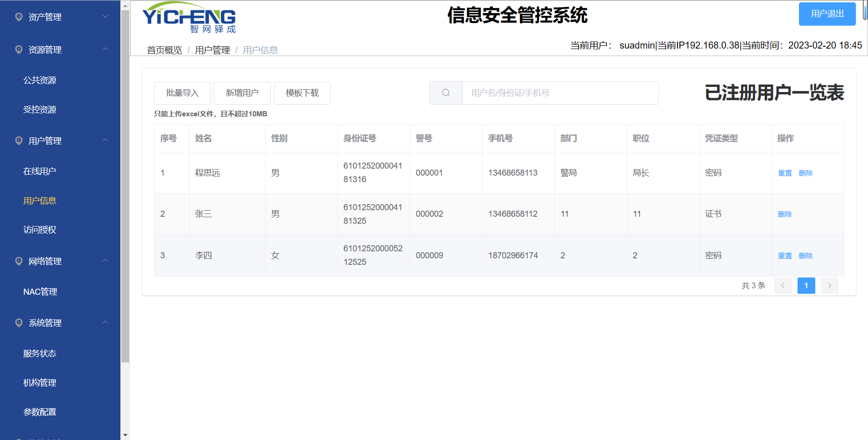
Task: Click the search magnifier icon
Action: tap(446, 93)
